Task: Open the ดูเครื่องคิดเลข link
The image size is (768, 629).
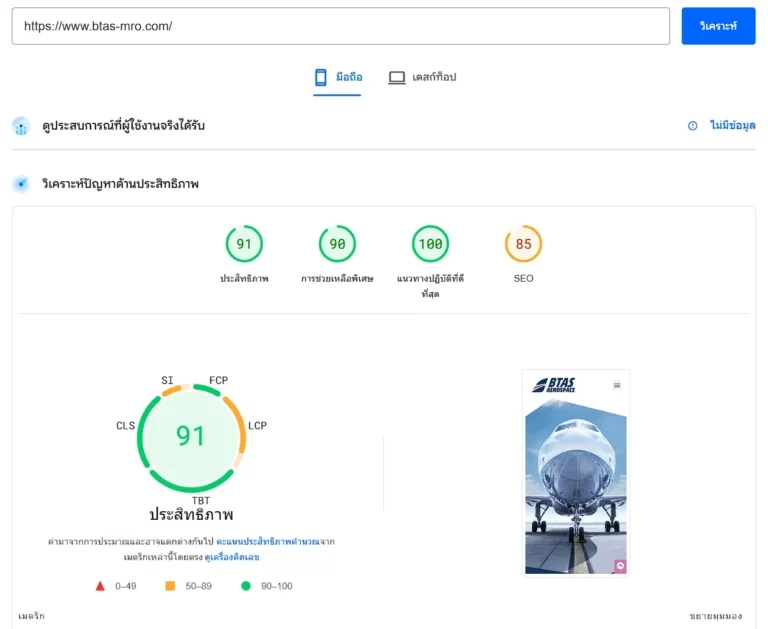Action: tap(232, 557)
